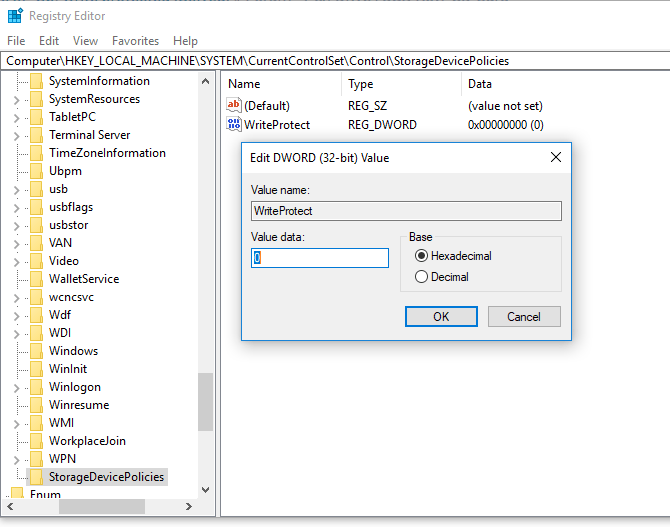Click the Name column header

tap(282, 84)
